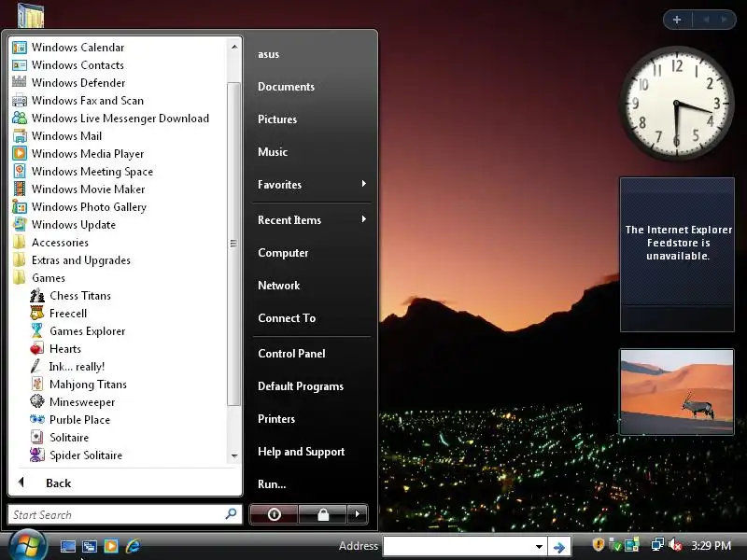Start Windows Fax and Scan icon

coord(20,101)
